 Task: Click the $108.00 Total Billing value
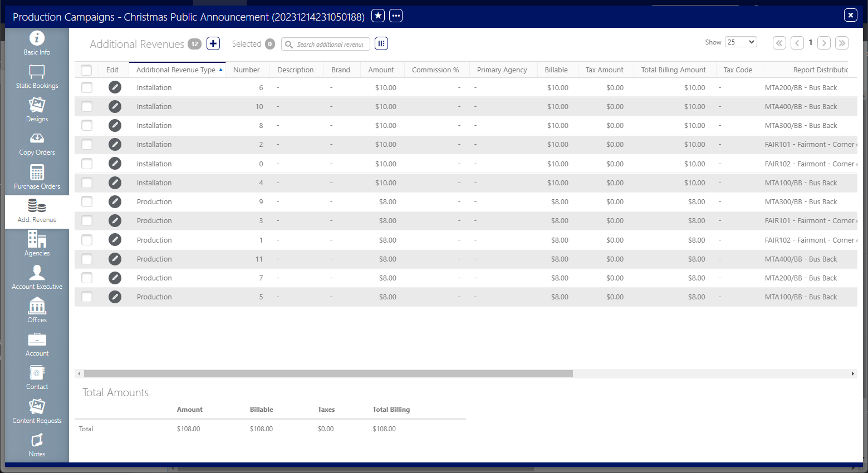click(x=384, y=429)
